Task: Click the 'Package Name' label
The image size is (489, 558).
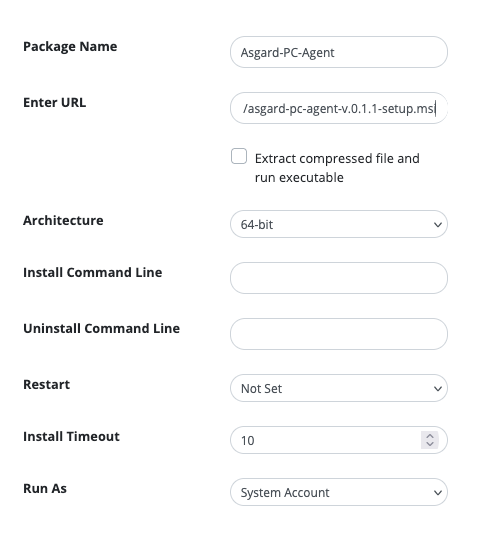Action: coord(70,47)
